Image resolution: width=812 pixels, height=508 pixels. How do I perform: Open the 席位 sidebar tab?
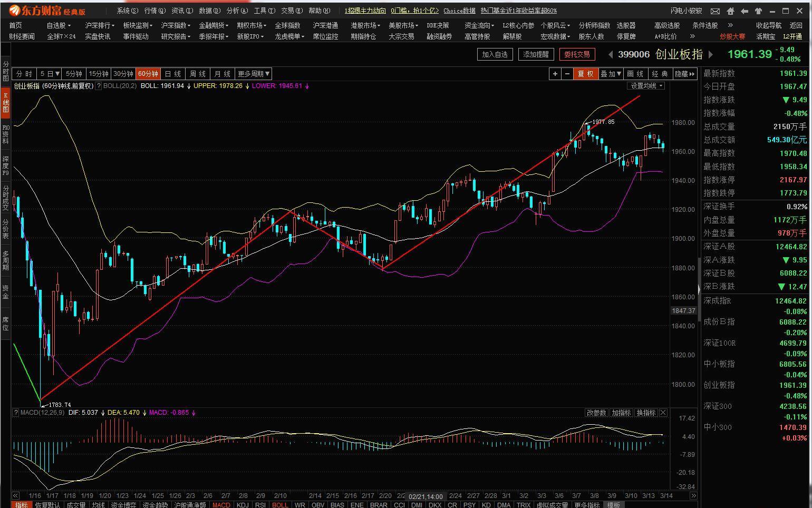click(x=6, y=324)
